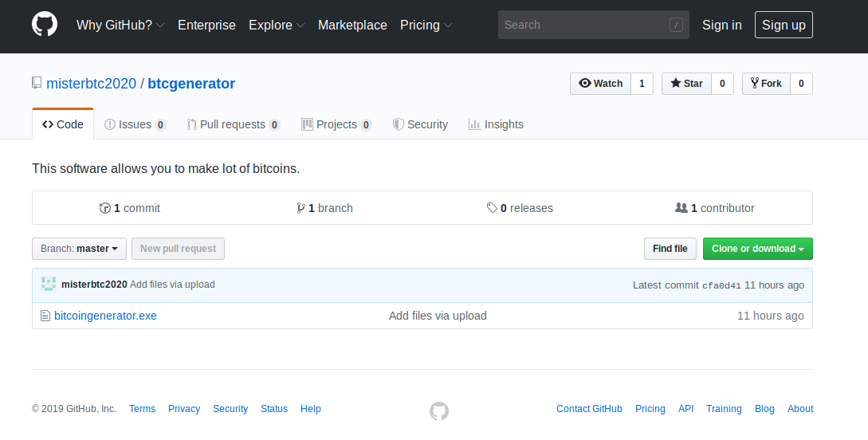Click the shield icon on Security tab
The height and width of the screenshot is (440, 868).
click(398, 124)
